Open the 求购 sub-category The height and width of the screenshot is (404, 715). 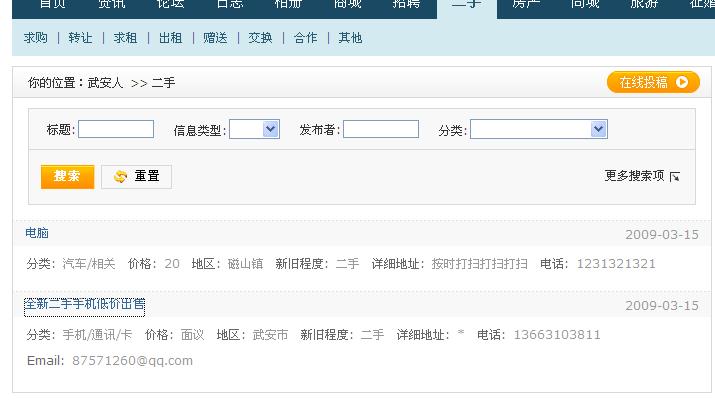coord(36,38)
